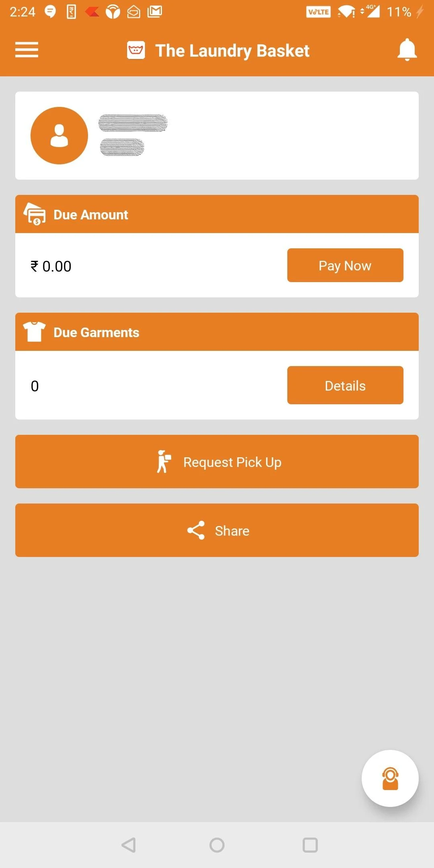Viewport: 434px width, 868px height.
Task: Tap the Share button label
Action: pyautogui.click(x=232, y=531)
